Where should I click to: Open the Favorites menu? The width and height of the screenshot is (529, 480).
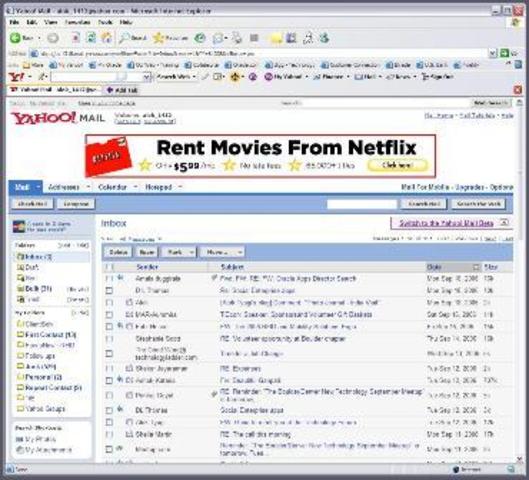(78, 22)
